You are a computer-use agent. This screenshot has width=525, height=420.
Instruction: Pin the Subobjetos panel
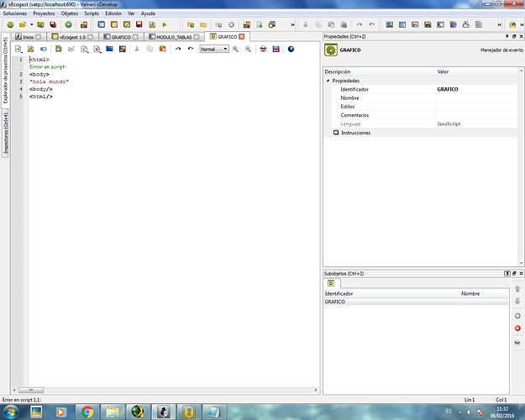pos(507,274)
